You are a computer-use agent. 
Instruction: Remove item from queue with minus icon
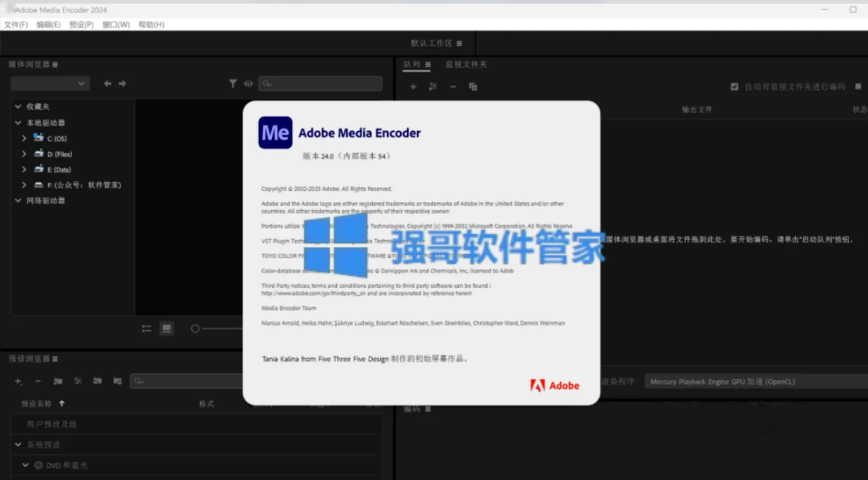tap(453, 87)
